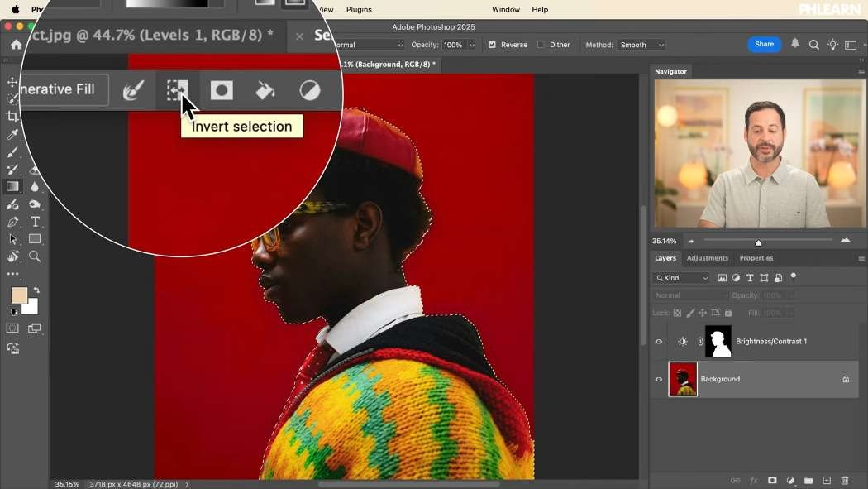
Task: Select the Hand rotate view tool
Action: pyautogui.click(x=12, y=256)
